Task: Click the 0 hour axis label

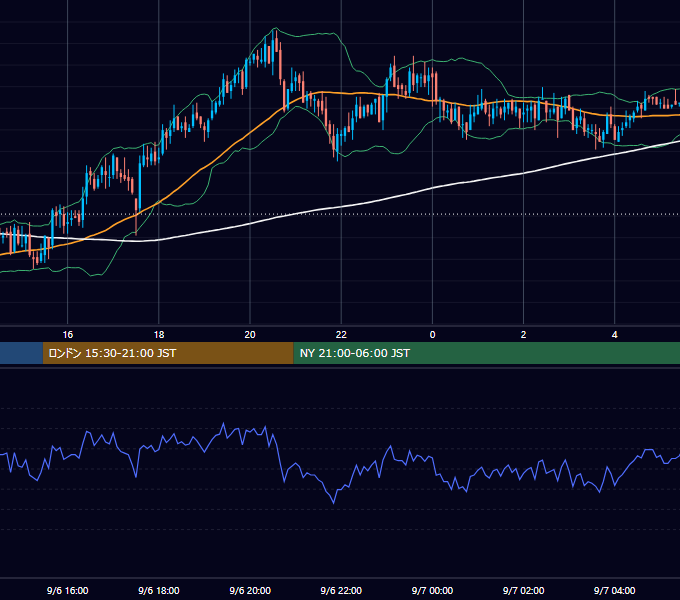Action: tap(432, 335)
